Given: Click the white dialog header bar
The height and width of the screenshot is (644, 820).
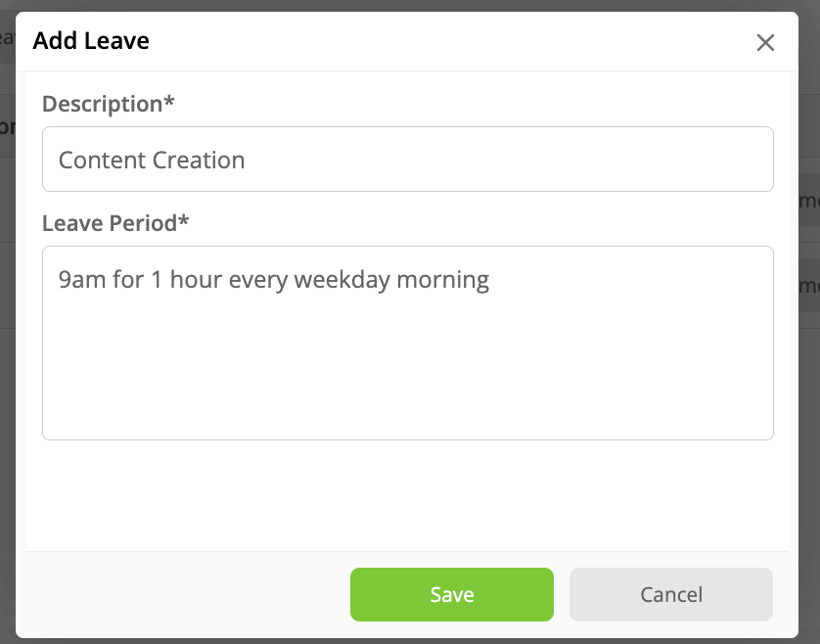Looking at the screenshot, I should [440, 40].
